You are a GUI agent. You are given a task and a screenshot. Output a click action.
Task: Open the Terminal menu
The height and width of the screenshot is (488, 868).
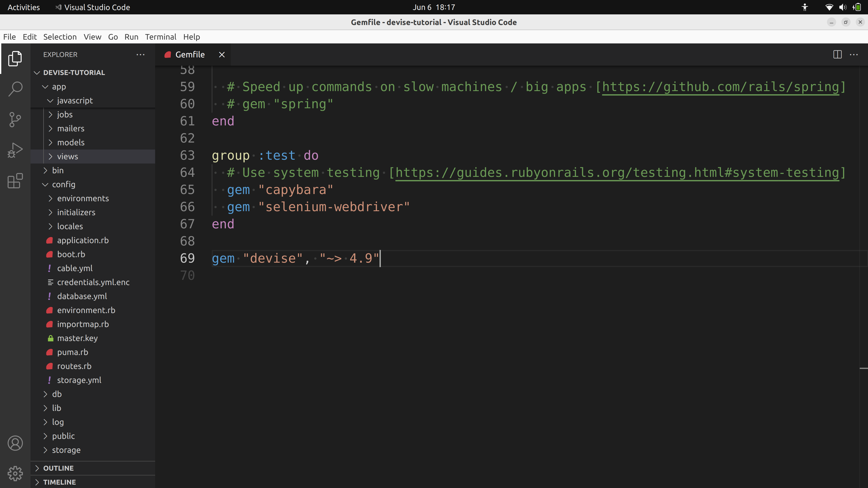160,37
